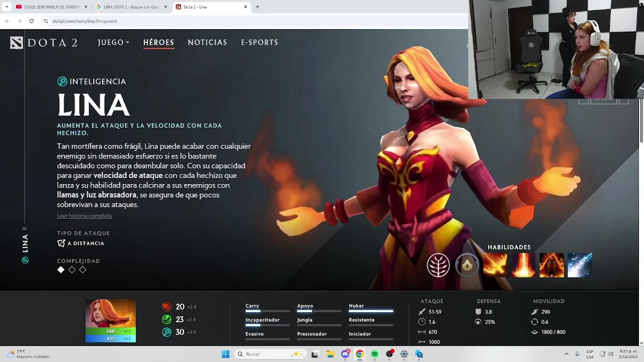Click the magic resistance icon beside 25%
This screenshot has height=362, width=644.
(478, 322)
